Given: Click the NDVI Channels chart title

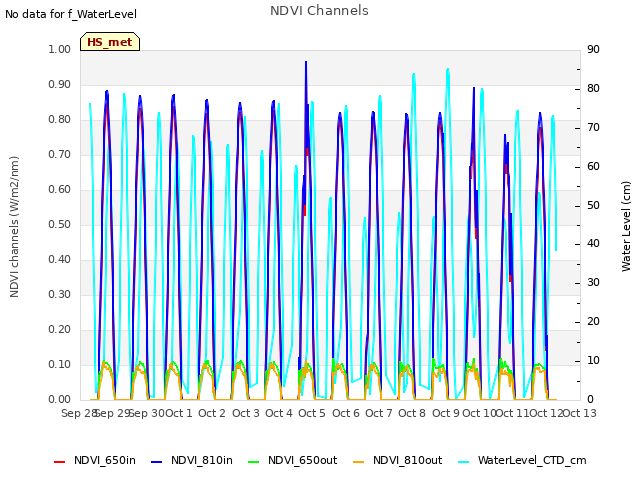Looking at the screenshot, I should (x=319, y=11).
